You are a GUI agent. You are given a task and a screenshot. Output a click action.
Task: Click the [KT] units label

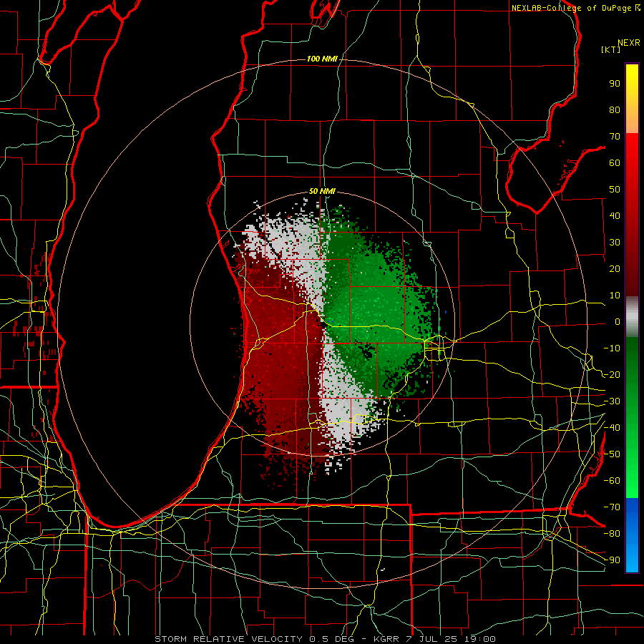[611, 49]
